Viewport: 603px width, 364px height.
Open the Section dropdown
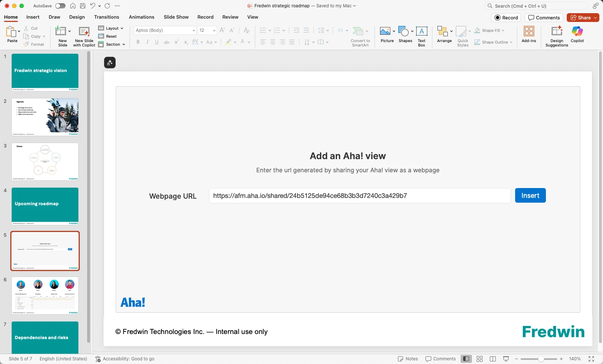[112, 44]
